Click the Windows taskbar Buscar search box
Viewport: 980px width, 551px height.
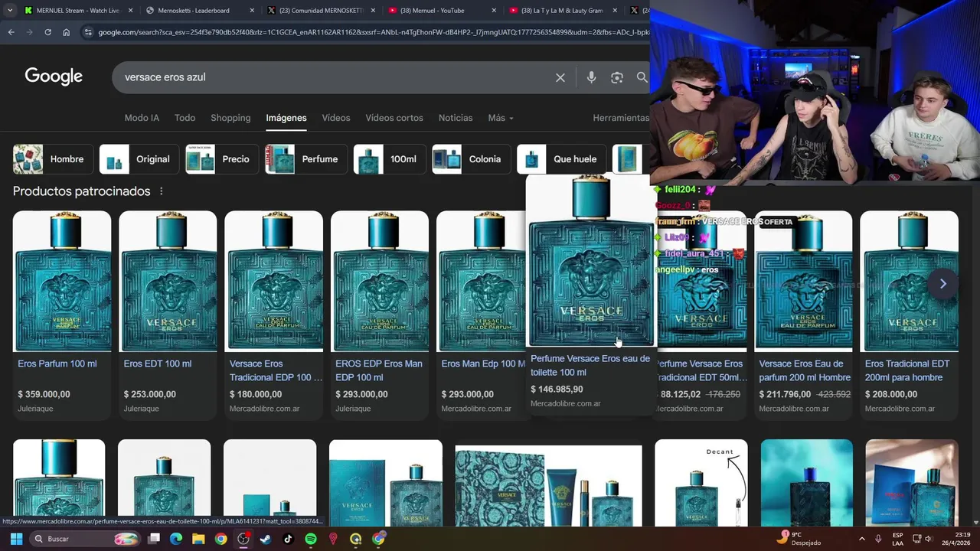click(x=86, y=539)
